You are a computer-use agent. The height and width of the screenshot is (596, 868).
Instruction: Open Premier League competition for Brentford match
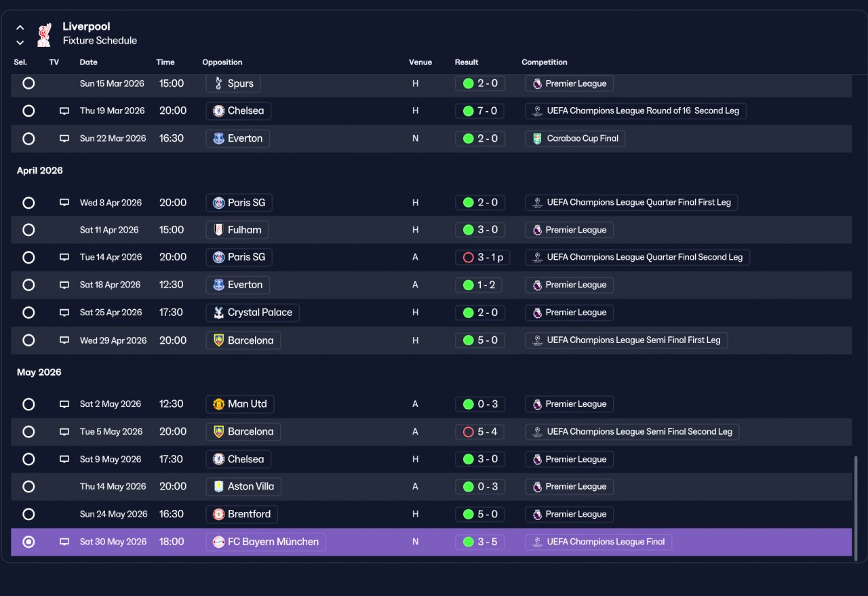coord(570,514)
